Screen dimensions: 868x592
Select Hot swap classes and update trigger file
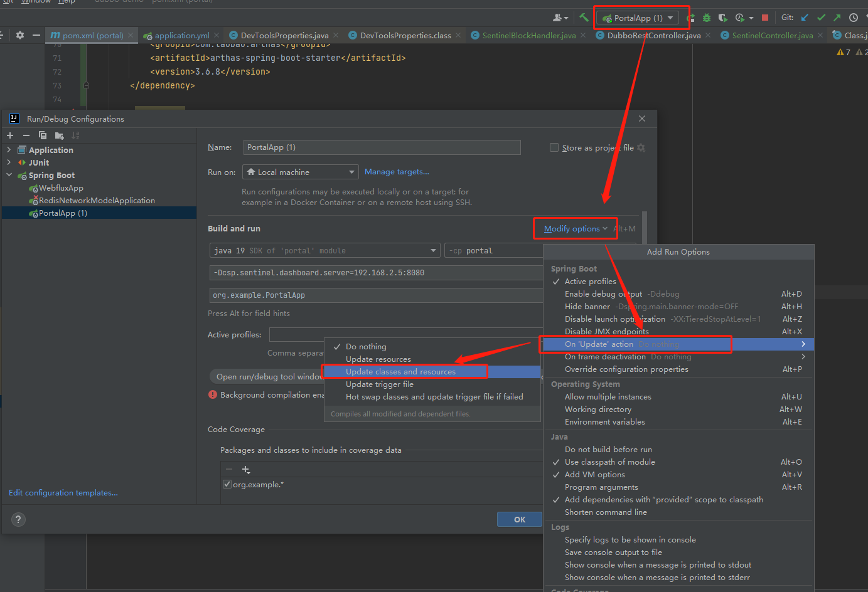432,397
